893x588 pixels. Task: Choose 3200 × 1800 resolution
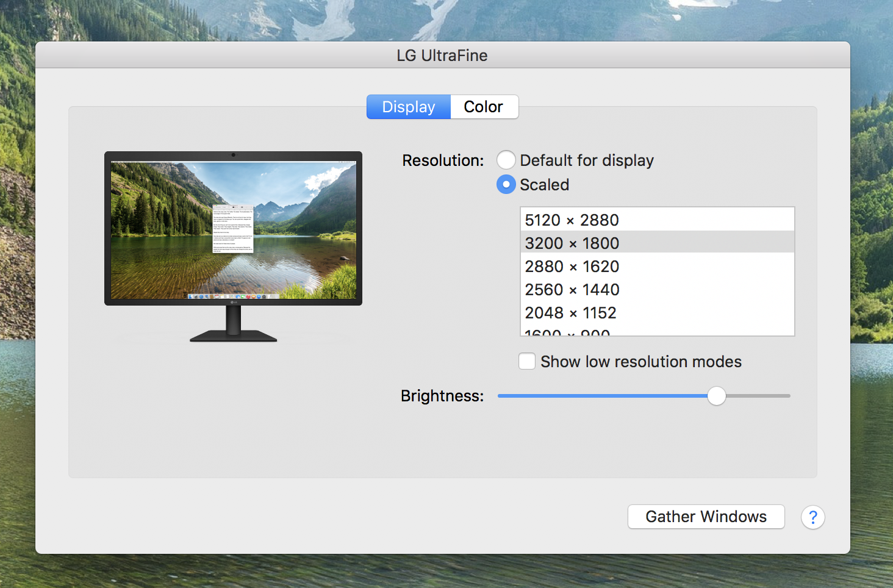[x=657, y=243]
